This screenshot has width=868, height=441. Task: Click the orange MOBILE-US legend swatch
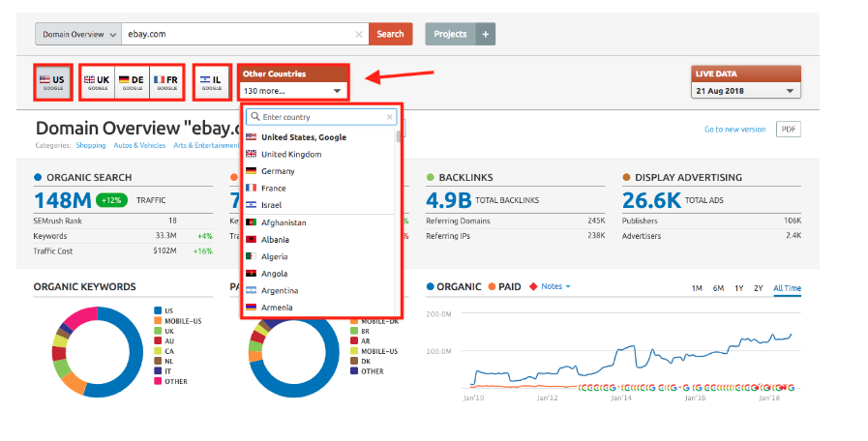click(x=158, y=321)
